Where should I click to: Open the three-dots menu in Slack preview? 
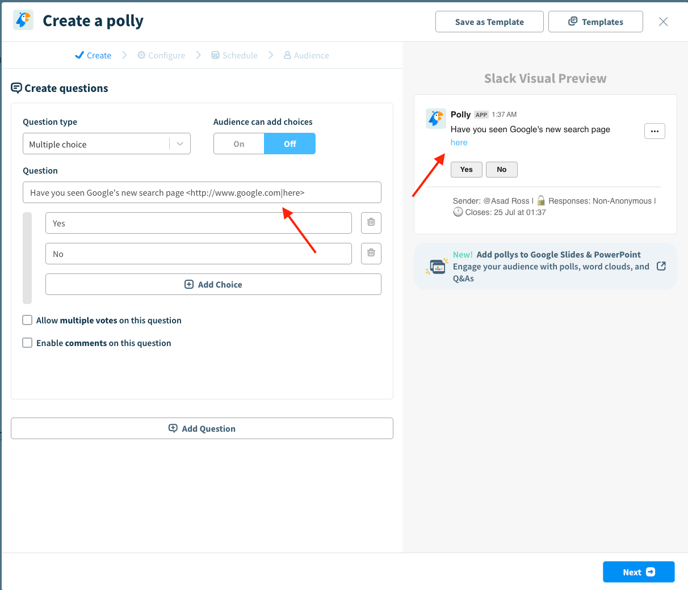pos(654,131)
